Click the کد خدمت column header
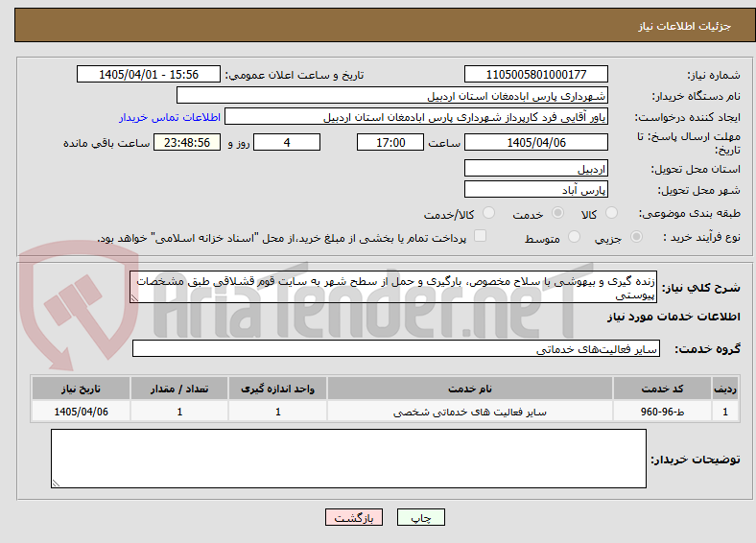 663,389
